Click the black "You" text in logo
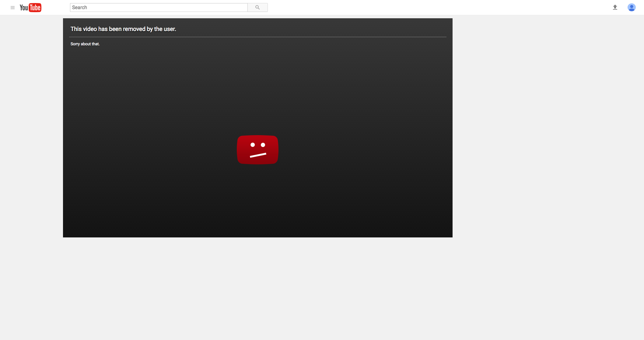The width and height of the screenshot is (644, 340). (24, 8)
